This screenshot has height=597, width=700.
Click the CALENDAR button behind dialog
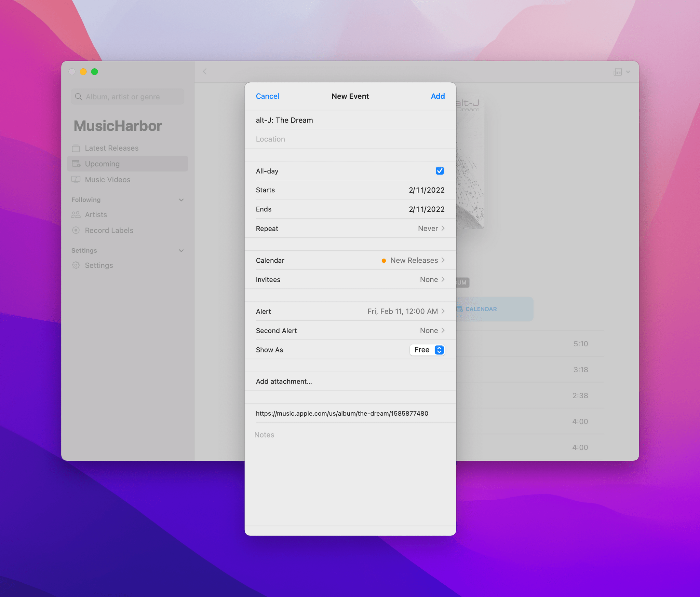click(x=495, y=309)
